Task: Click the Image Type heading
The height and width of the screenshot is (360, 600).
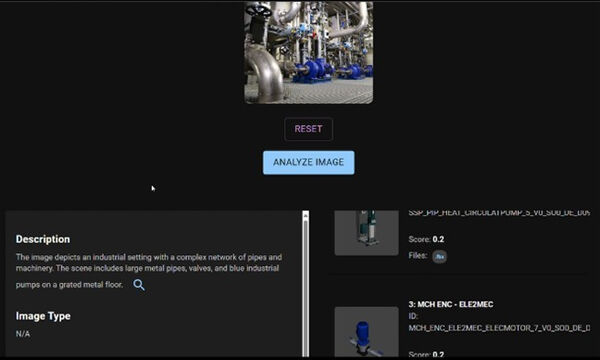Action: coord(43,316)
